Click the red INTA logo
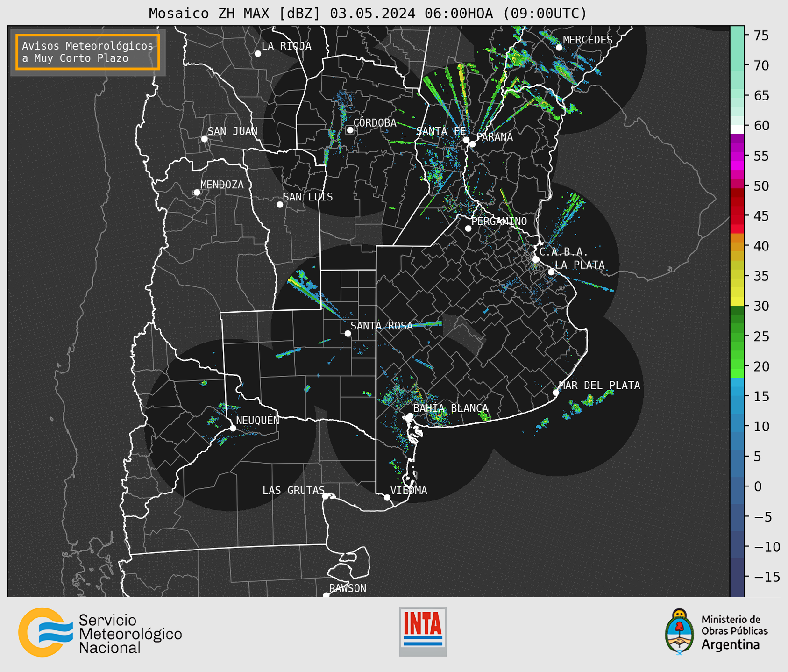This screenshot has width=788, height=672. pos(423,631)
